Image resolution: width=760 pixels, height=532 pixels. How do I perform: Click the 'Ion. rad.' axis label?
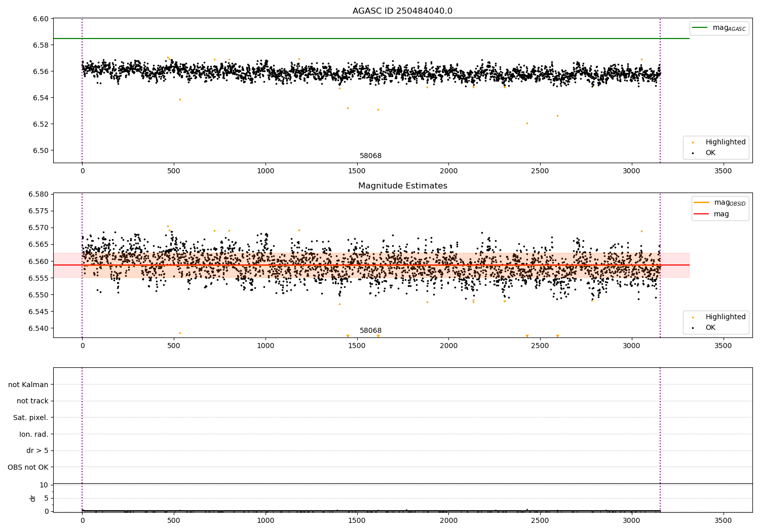[x=33, y=434]
